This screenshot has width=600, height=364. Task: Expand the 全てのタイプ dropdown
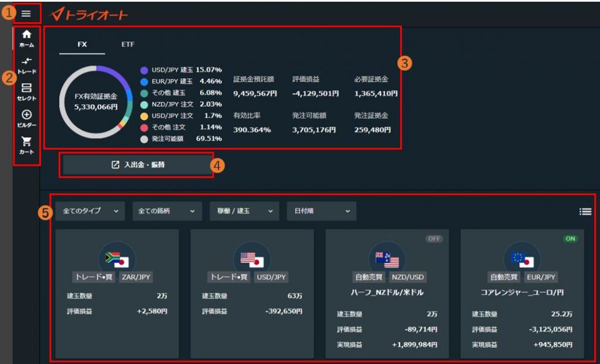tap(90, 211)
